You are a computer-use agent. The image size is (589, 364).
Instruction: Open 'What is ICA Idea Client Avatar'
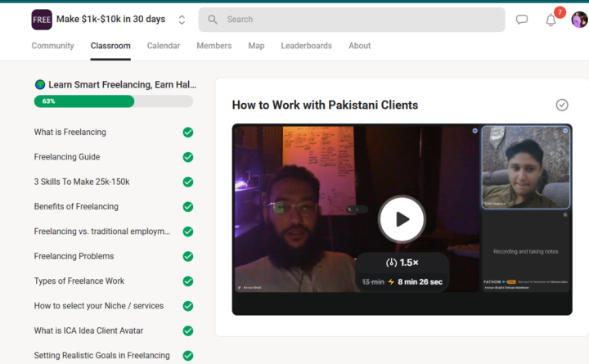88,330
